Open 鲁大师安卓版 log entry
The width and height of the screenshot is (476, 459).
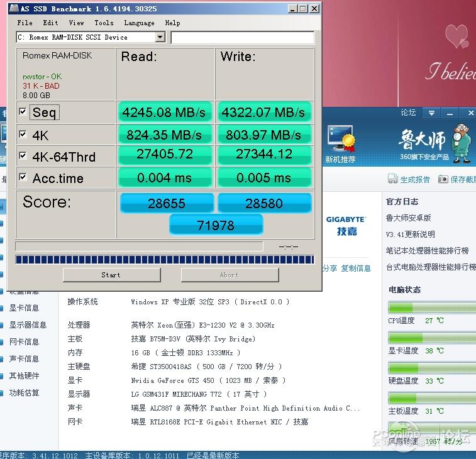(408, 218)
